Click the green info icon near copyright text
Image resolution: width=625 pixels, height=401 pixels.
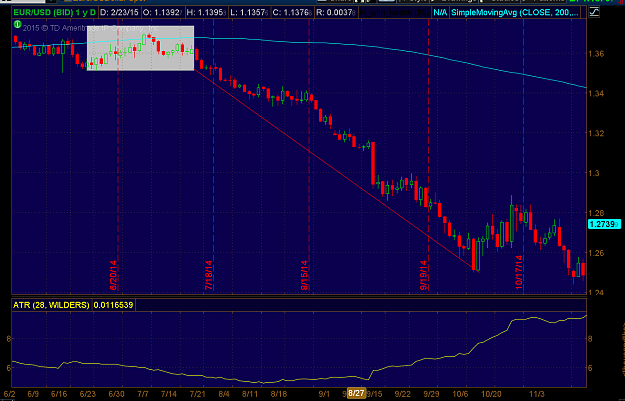pyautogui.click(x=17, y=25)
